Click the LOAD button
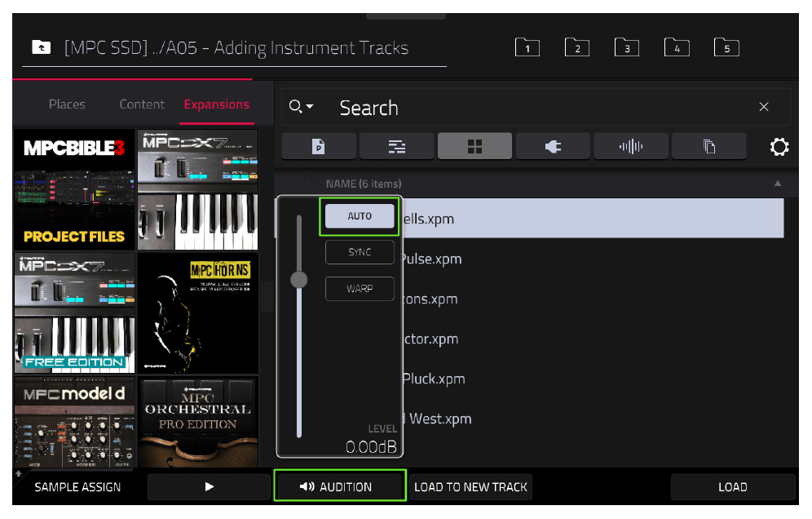This screenshot has height=519, width=812. (732, 486)
